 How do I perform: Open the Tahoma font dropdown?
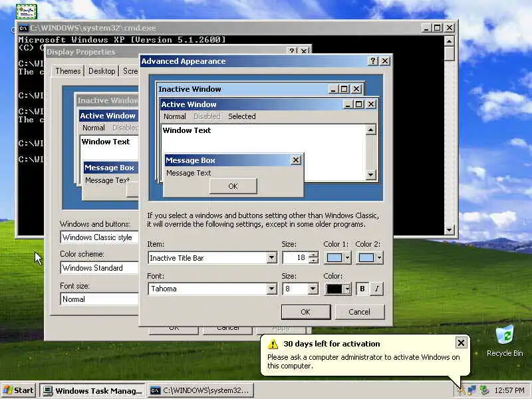pyautogui.click(x=271, y=289)
